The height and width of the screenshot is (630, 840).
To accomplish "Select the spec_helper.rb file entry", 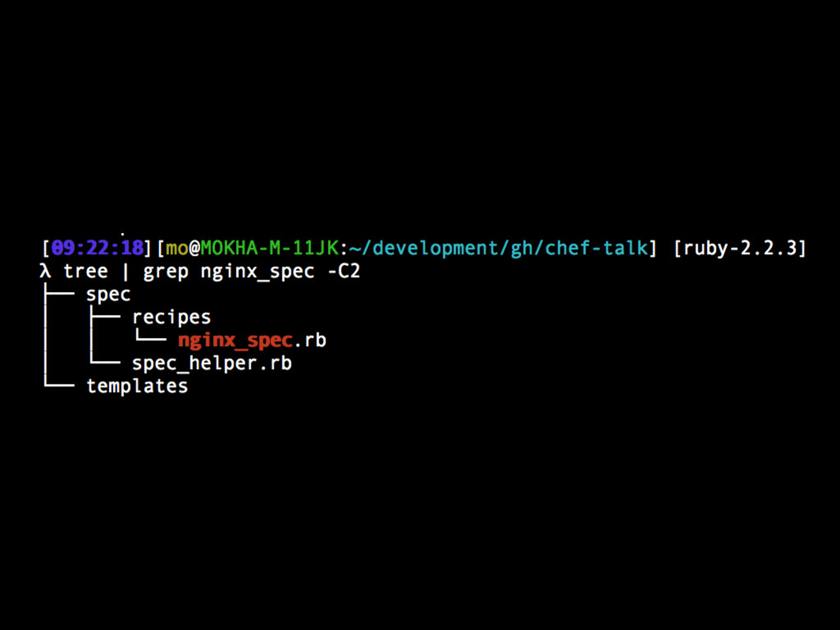I will (x=212, y=363).
